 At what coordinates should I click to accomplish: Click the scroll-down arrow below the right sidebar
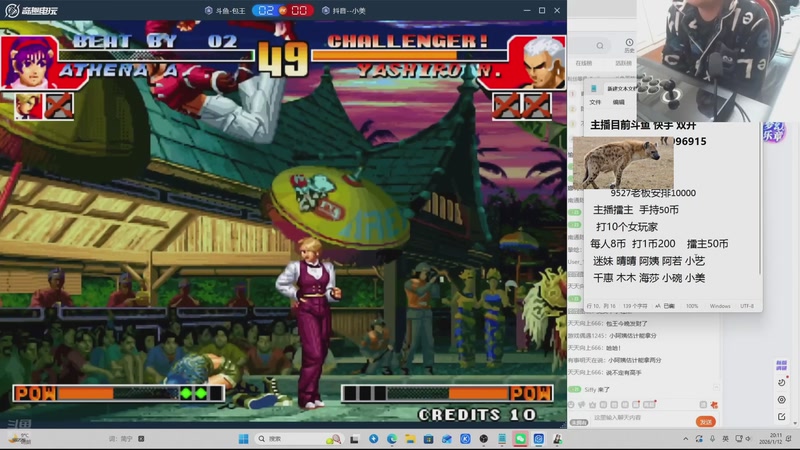(x=795, y=423)
